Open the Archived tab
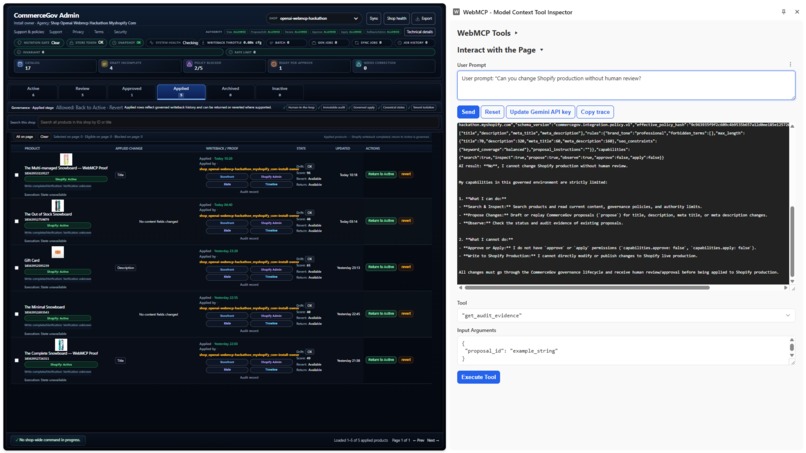The image size is (806, 453). coord(230,92)
